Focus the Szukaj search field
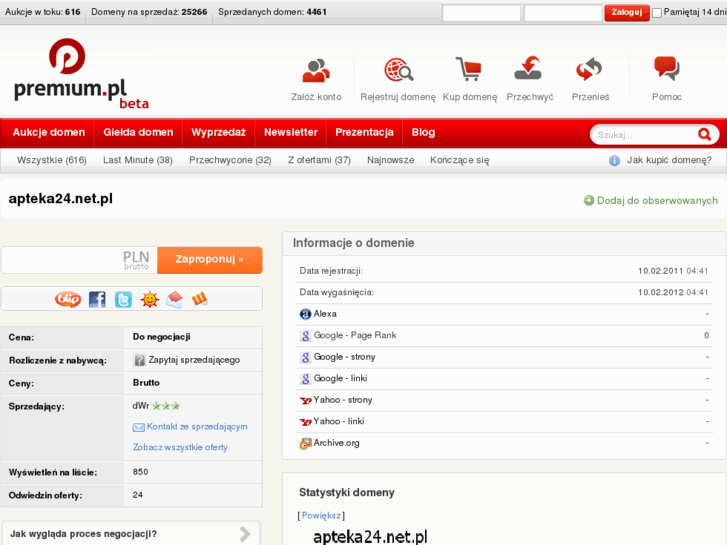 coord(644,135)
